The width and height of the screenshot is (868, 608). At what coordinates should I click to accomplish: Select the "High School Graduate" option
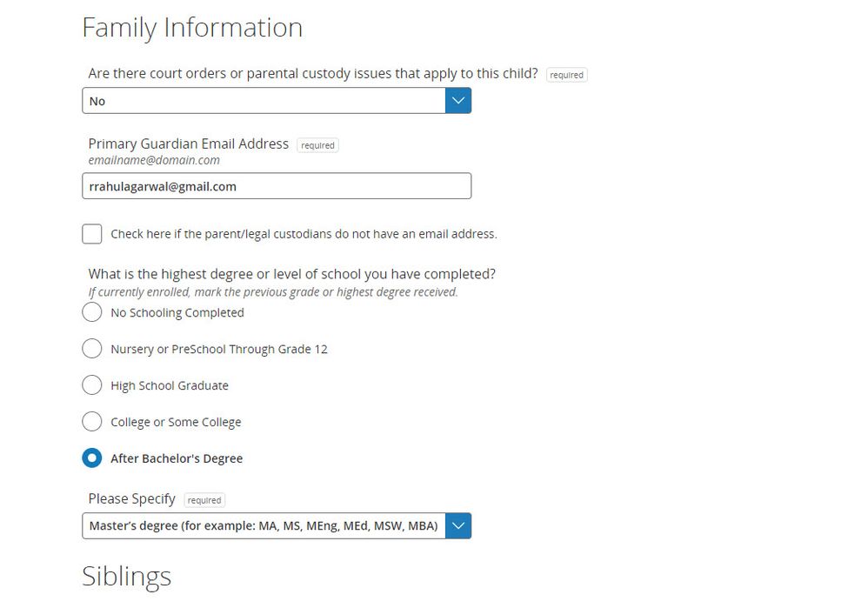92,385
